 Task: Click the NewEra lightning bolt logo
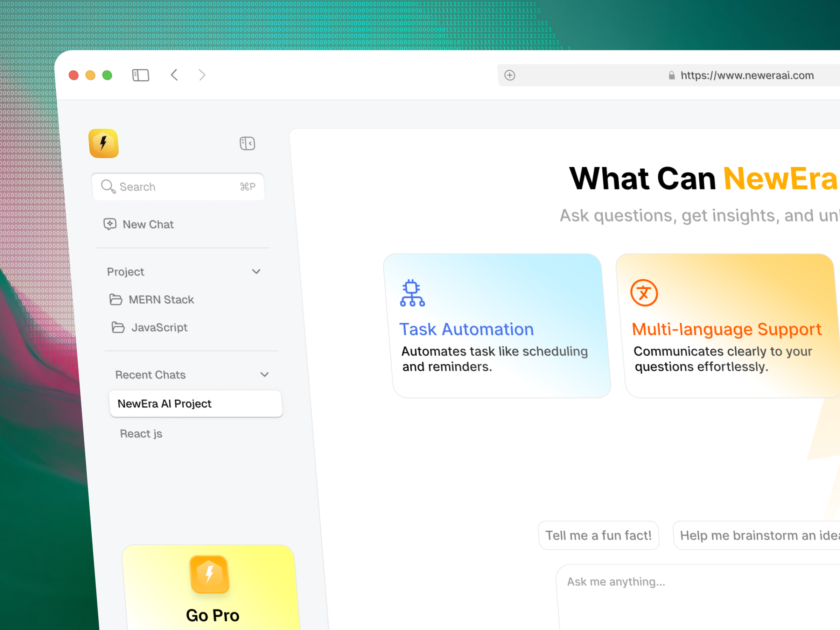tap(103, 143)
